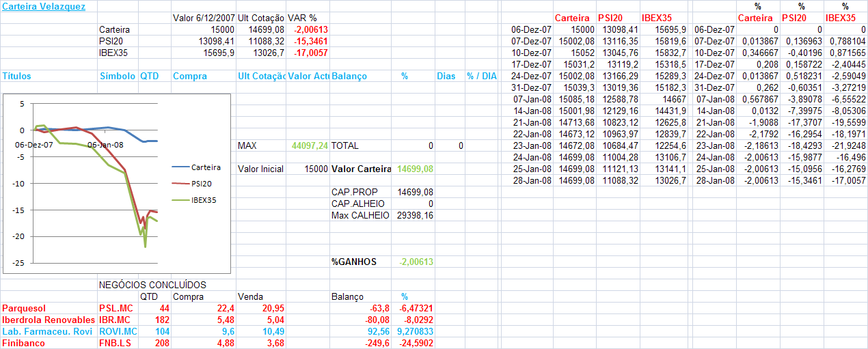Click the '% / DIA' column header

482,76
